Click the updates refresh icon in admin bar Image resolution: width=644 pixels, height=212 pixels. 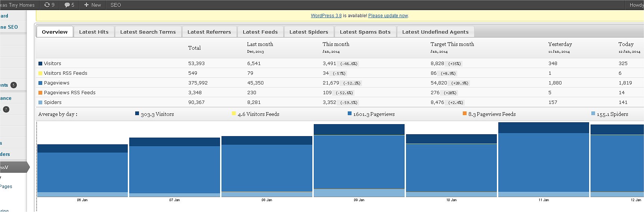pos(47,5)
